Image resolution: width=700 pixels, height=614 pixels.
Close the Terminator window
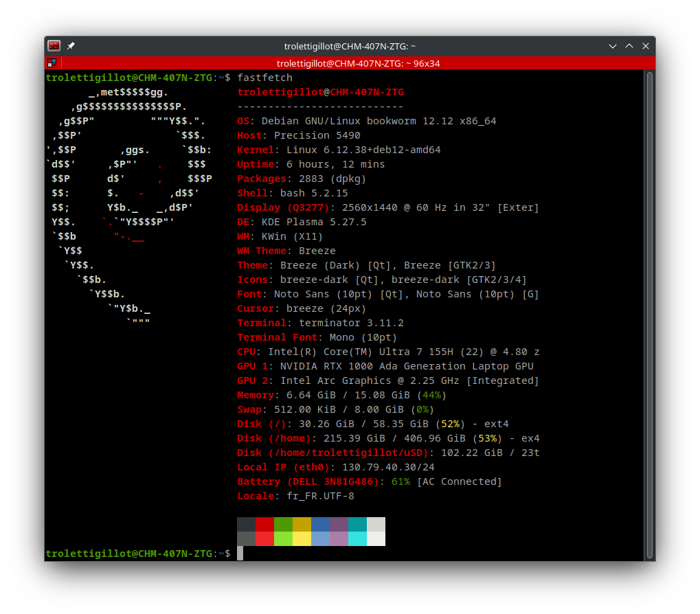tap(646, 46)
